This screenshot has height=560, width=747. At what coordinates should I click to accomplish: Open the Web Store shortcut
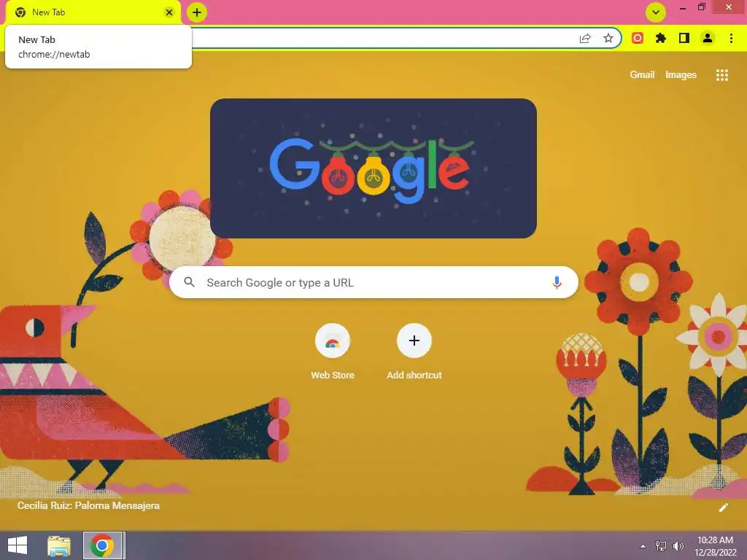point(333,351)
